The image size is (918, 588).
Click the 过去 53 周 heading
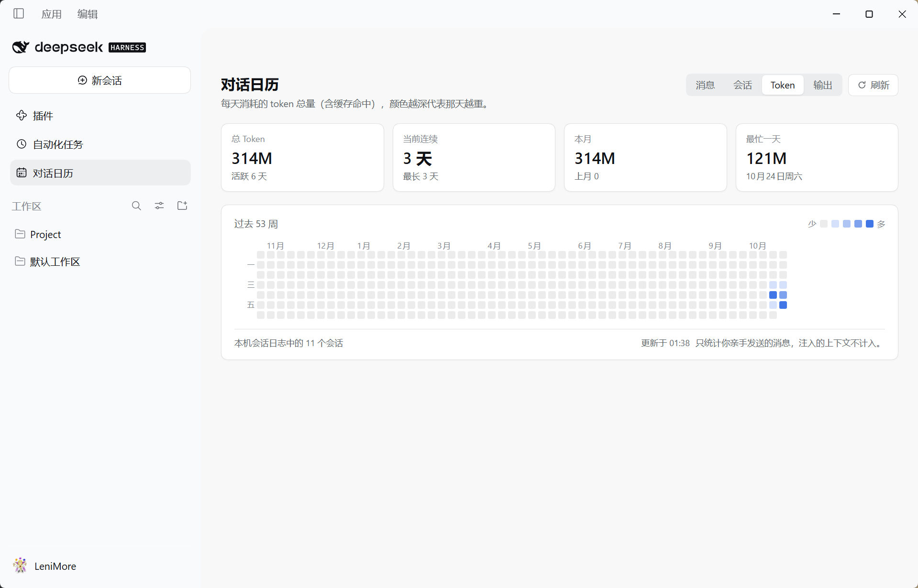click(256, 224)
